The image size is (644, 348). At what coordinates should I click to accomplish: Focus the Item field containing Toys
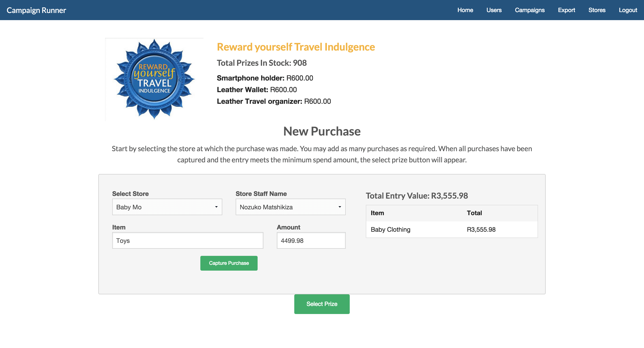[x=188, y=240]
